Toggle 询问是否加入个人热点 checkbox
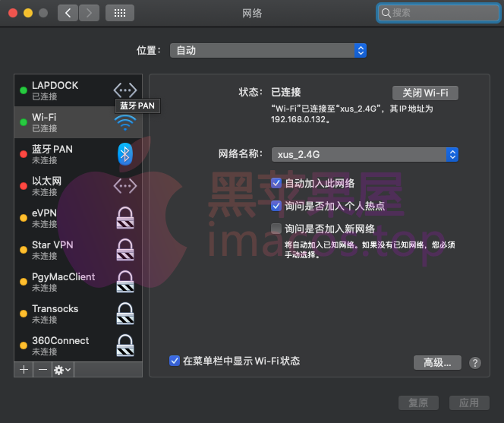 (276, 206)
